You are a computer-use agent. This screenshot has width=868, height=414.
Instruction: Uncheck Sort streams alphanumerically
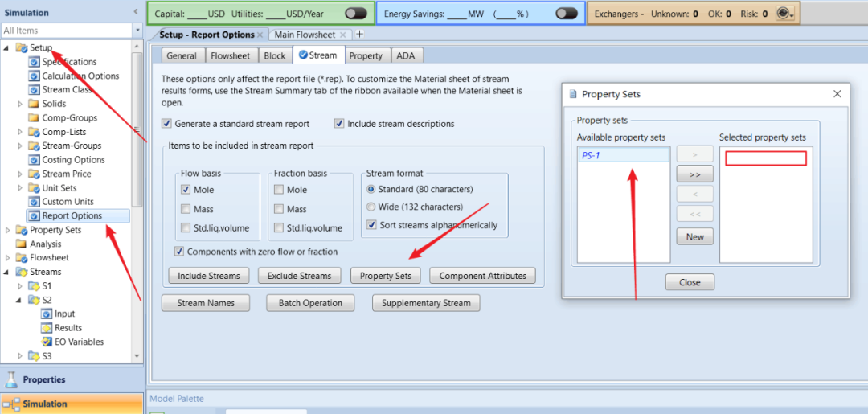(371, 225)
